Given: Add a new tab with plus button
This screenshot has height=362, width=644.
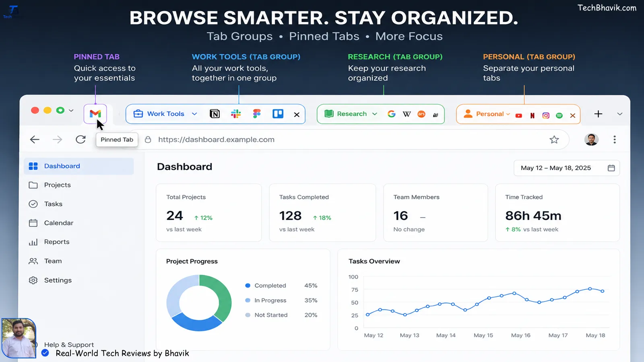Looking at the screenshot, I should [599, 114].
